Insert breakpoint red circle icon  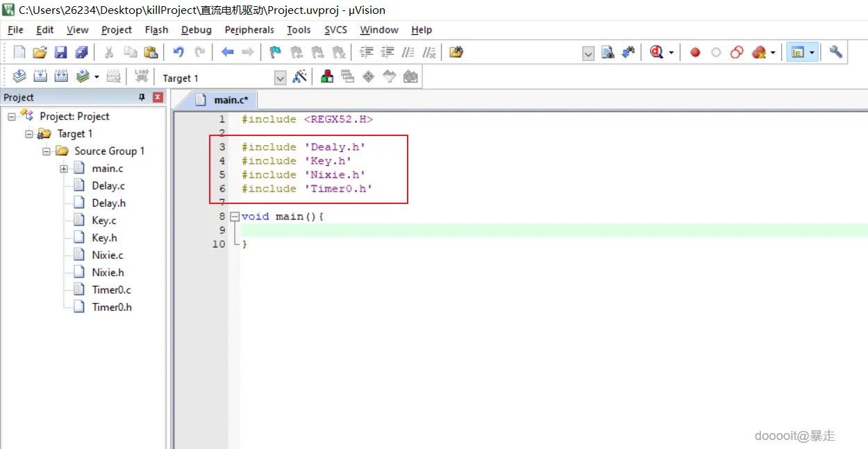pos(695,52)
